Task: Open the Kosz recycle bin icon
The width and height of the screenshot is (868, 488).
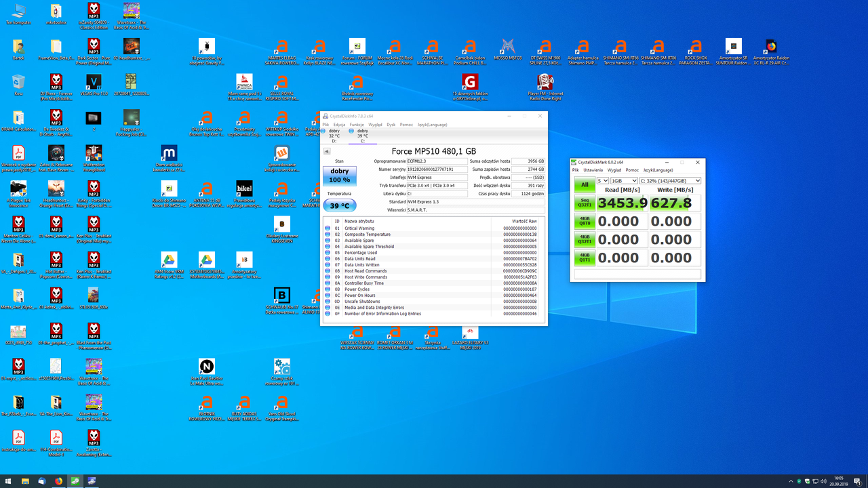Action: click(x=18, y=83)
